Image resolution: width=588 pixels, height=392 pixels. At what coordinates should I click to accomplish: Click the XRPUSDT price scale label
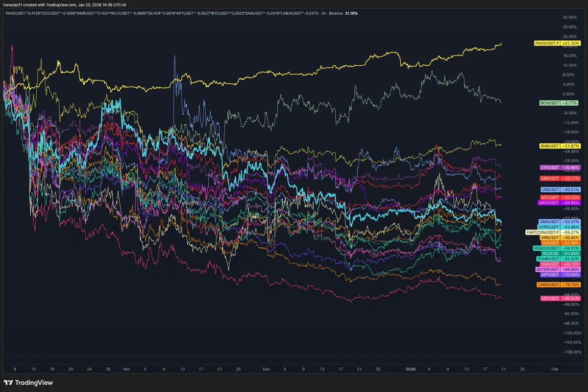click(x=560, y=178)
